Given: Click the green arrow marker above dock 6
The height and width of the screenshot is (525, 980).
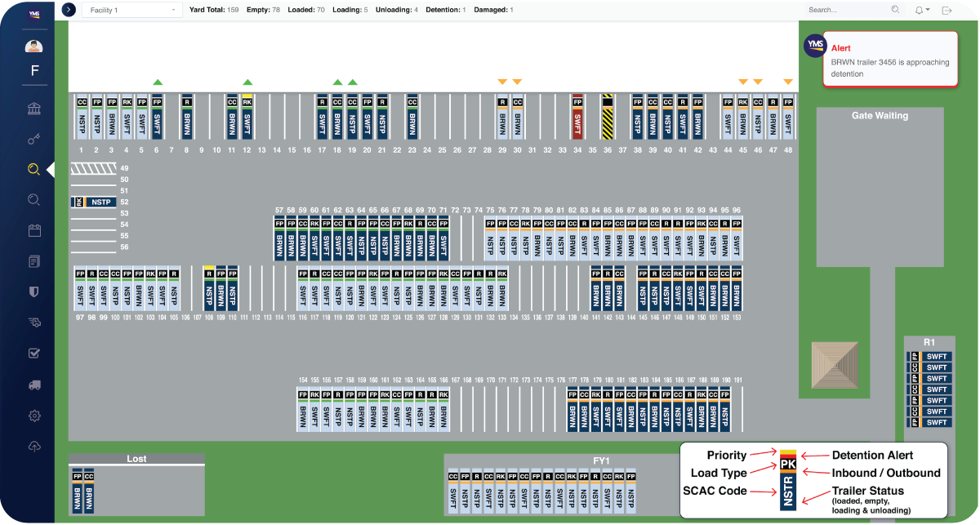Looking at the screenshot, I should [158, 82].
